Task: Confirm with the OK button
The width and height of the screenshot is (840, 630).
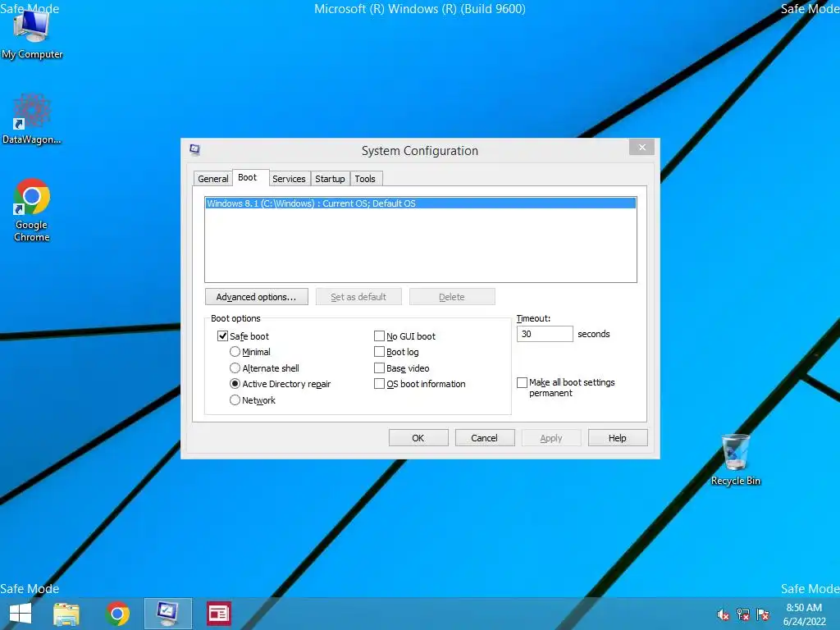Action: [x=418, y=438]
